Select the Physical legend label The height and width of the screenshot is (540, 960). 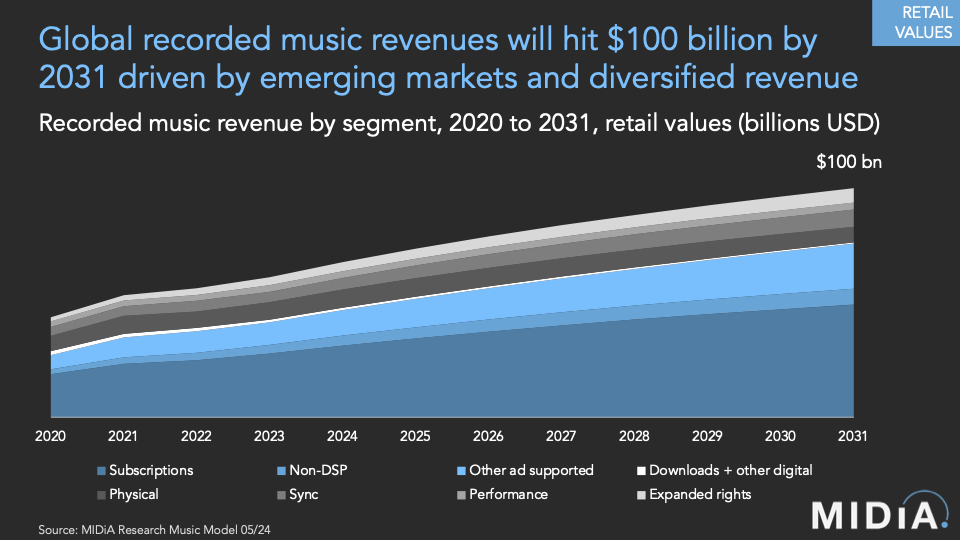coord(133,494)
